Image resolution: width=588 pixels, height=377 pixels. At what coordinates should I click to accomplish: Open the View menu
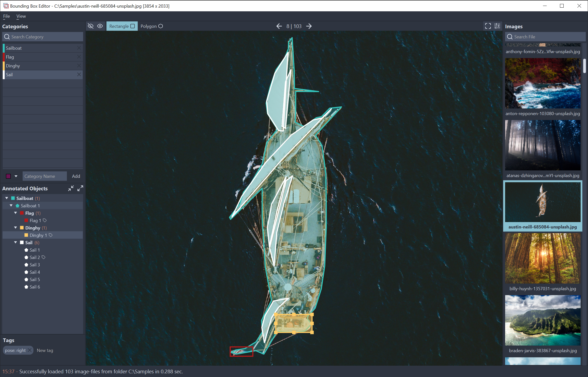point(21,16)
